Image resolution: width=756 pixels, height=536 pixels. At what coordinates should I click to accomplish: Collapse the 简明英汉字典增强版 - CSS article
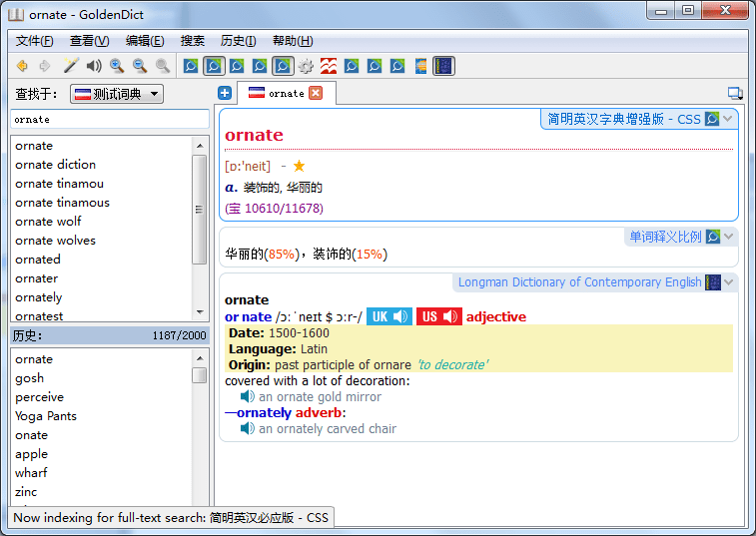(x=728, y=119)
